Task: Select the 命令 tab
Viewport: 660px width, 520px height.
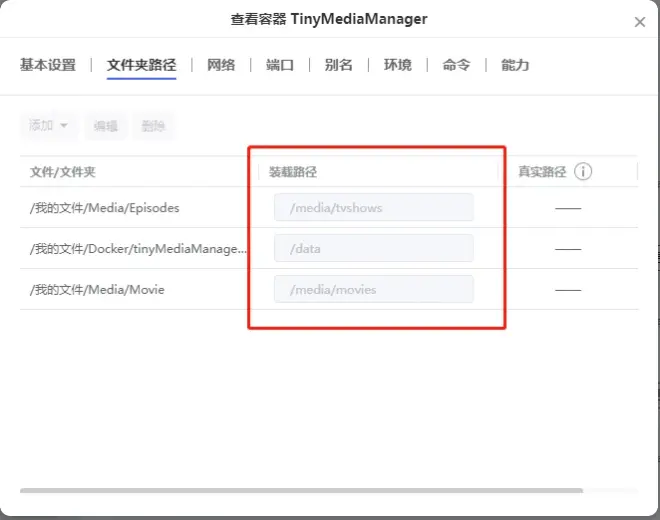Action: click(x=456, y=65)
